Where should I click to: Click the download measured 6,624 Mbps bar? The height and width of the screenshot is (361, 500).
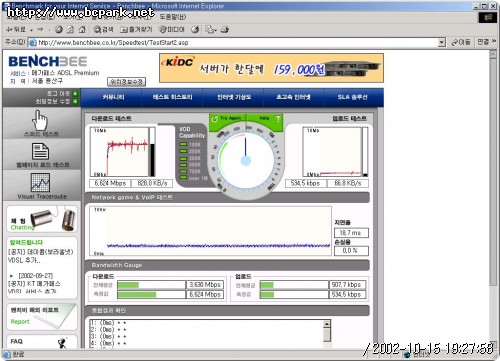(151, 295)
